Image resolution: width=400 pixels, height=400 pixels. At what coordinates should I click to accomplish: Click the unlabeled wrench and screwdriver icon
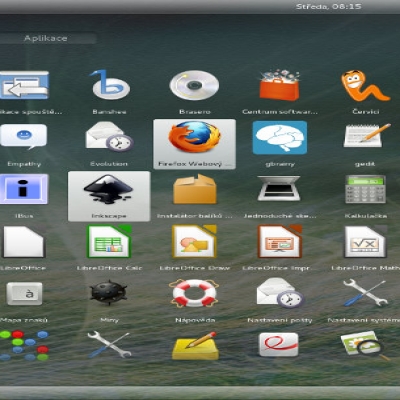pyautogui.click(x=109, y=345)
